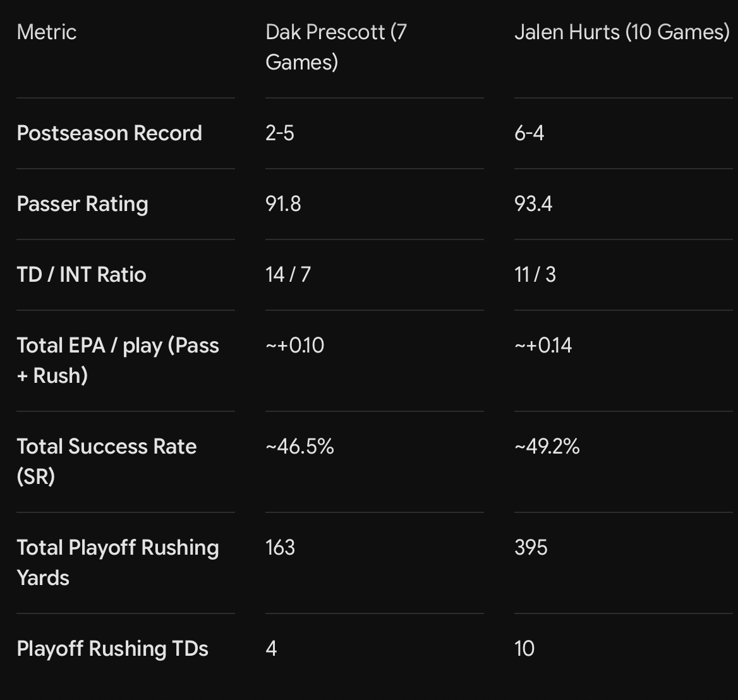Viewport: 738px width, 700px height.
Task: Click the ~46.5% success rate cell
Action: [x=299, y=447]
